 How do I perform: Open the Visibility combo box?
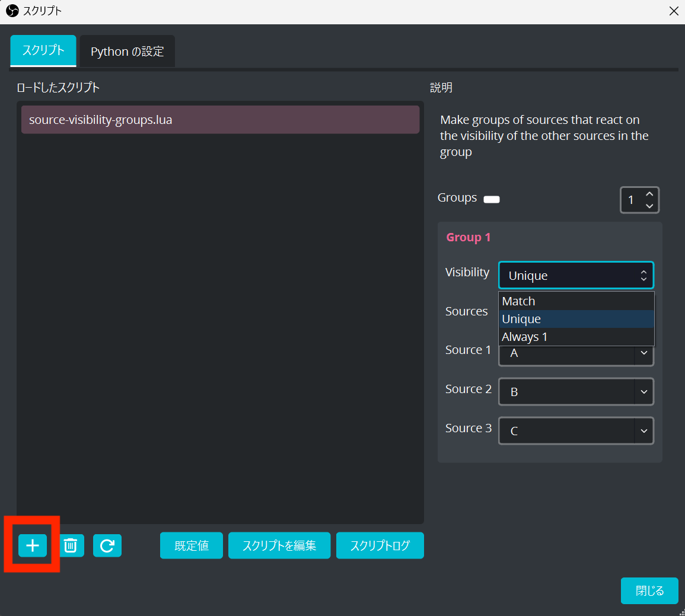tap(576, 276)
